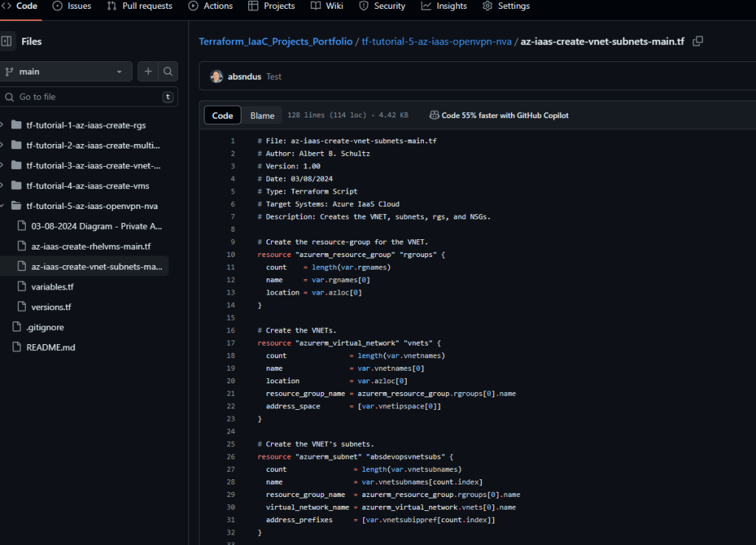This screenshot has height=545, width=756.
Task: Expand the tf-tutorial-4-az-iaas-create-vms folder
Action: pos(3,185)
